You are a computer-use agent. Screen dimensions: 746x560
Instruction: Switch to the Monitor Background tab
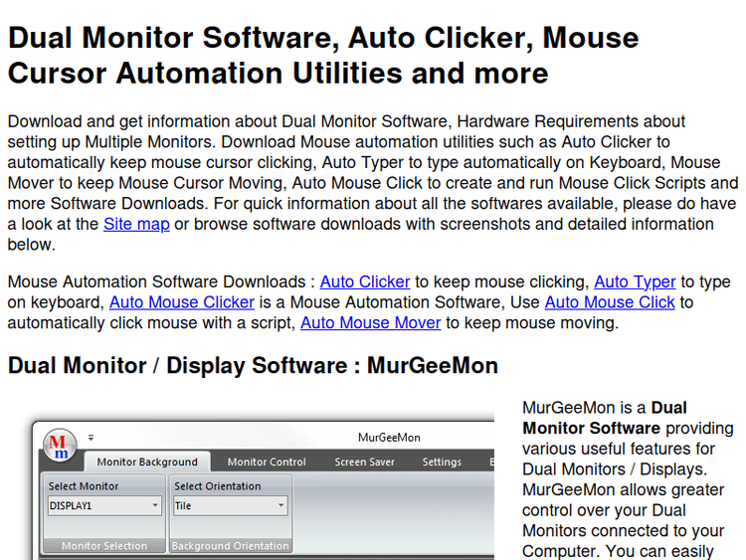[147, 462]
